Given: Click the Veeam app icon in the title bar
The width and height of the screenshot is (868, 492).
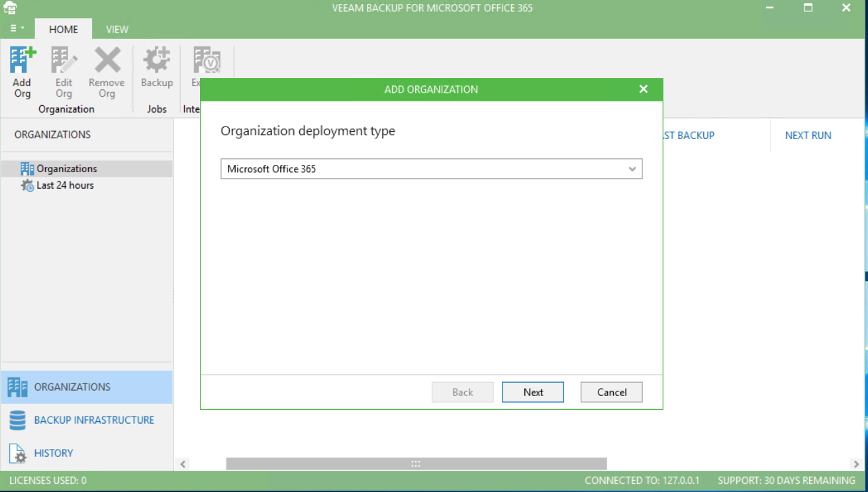Looking at the screenshot, I should click(x=10, y=8).
